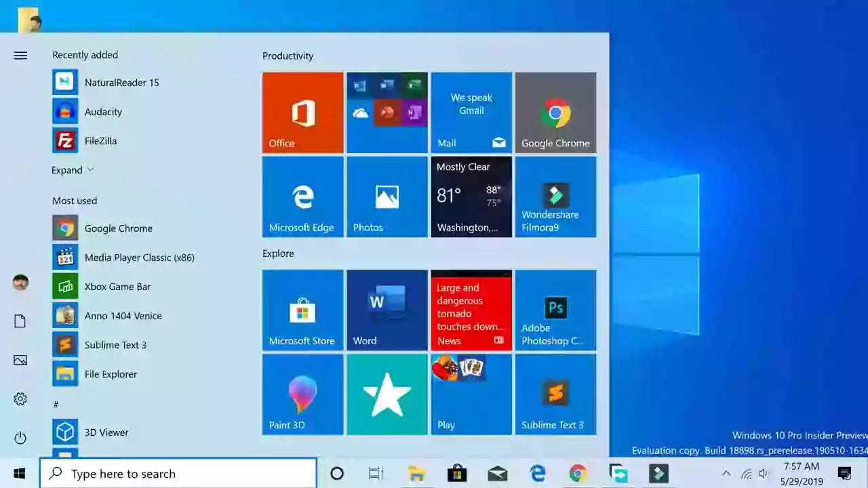Open volume control in system tray
This screenshot has height=488, width=868.
pyautogui.click(x=765, y=474)
